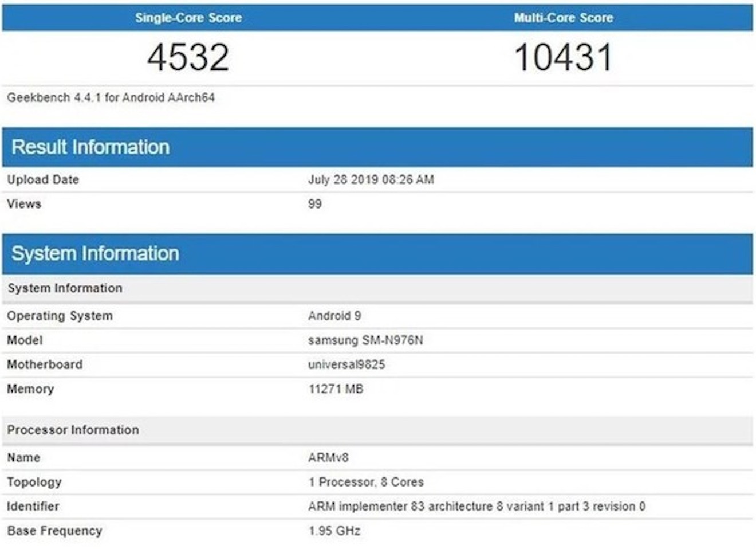This screenshot has width=756, height=549.
Task: Select the Model label
Action: point(25,340)
